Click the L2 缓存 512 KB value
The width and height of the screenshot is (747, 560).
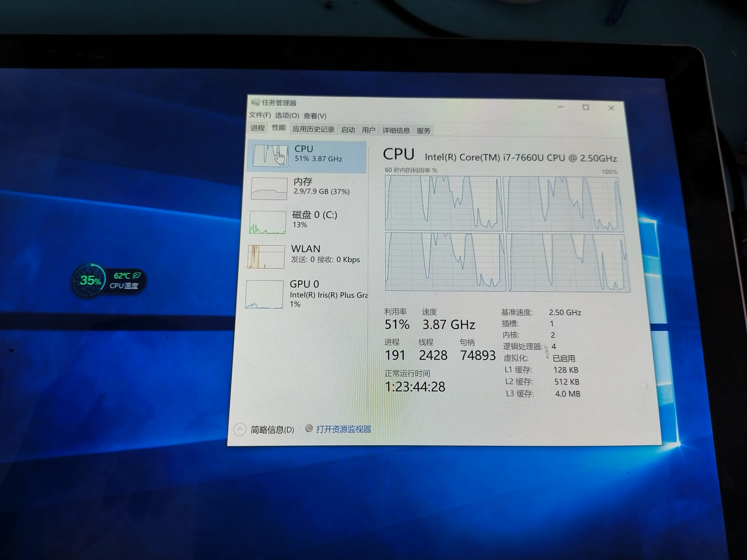tap(567, 382)
